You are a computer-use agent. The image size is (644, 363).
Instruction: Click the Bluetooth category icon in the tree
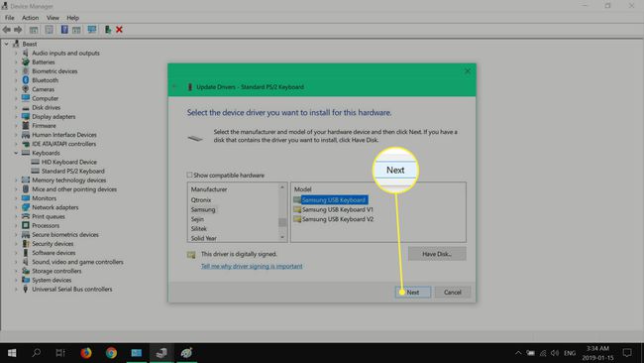point(26,80)
